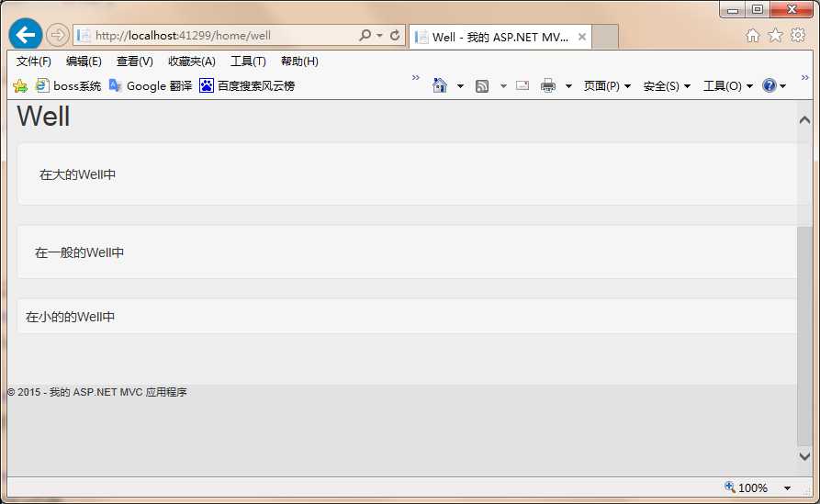This screenshot has width=820, height=504.
Task: Expand command bar overflow chevron at far right
Action: tap(804, 78)
